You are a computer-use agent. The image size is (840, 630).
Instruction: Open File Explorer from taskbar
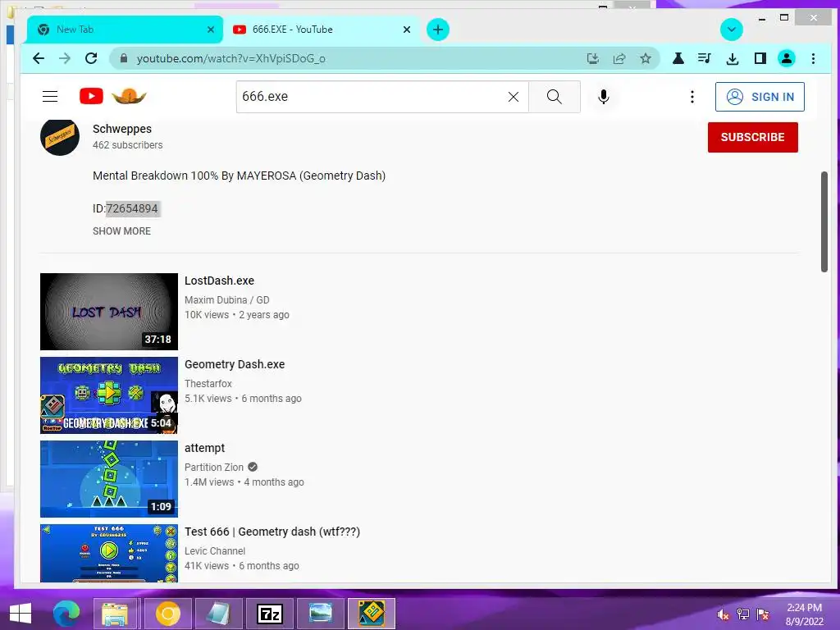[x=115, y=614]
